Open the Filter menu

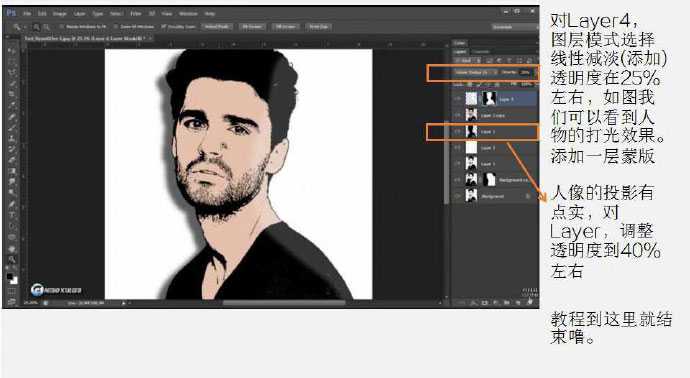coord(136,14)
